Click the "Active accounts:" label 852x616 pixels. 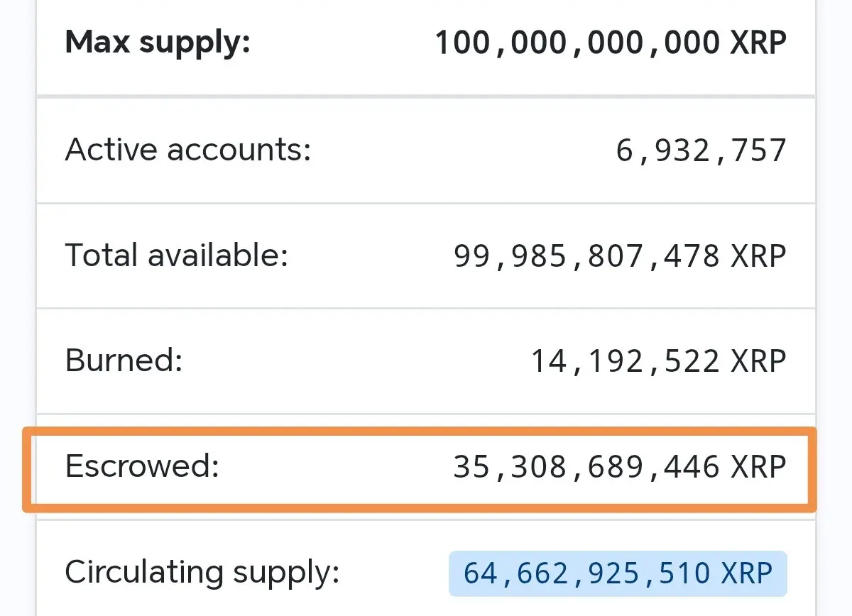(188, 150)
